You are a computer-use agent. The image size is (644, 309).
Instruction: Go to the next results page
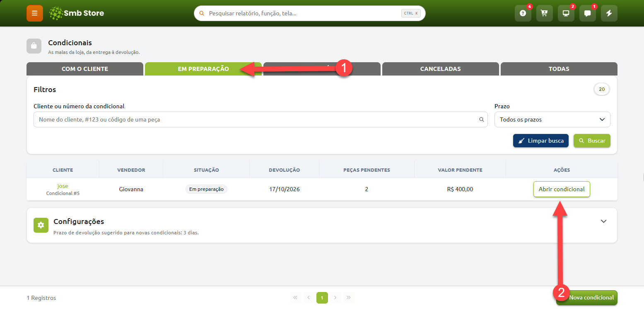tap(335, 297)
